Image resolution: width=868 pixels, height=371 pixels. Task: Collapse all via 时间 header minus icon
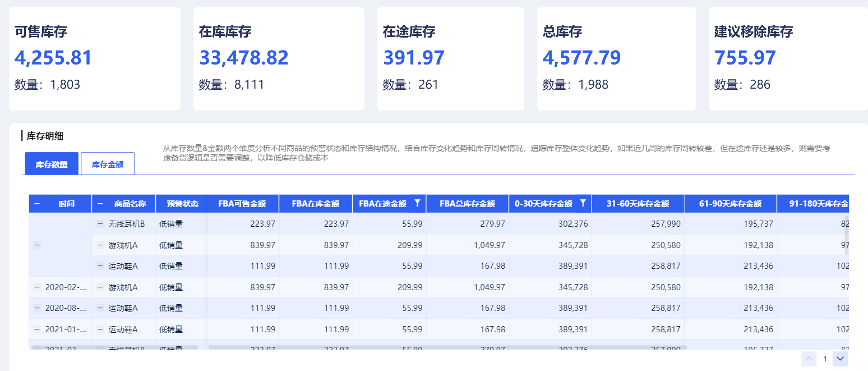coord(37,204)
